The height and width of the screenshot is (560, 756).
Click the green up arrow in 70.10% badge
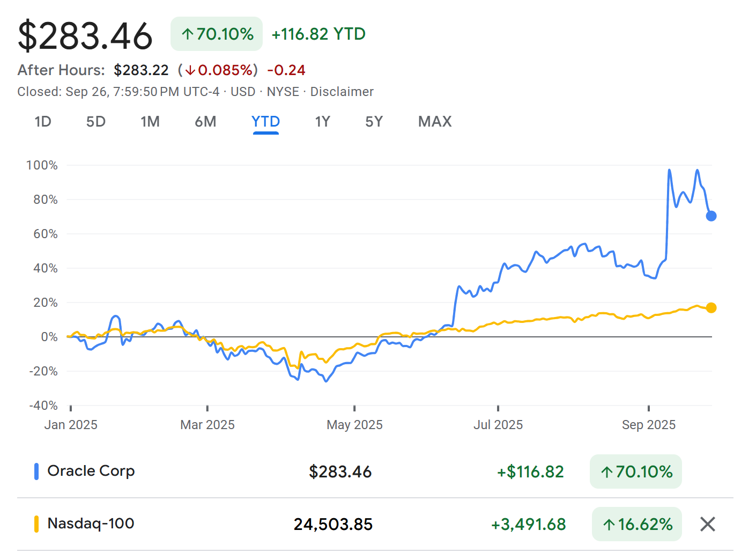click(187, 34)
